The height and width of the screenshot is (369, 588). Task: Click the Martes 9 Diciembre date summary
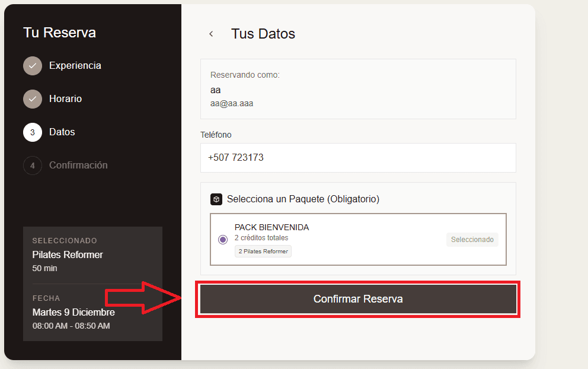tap(73, 312)
